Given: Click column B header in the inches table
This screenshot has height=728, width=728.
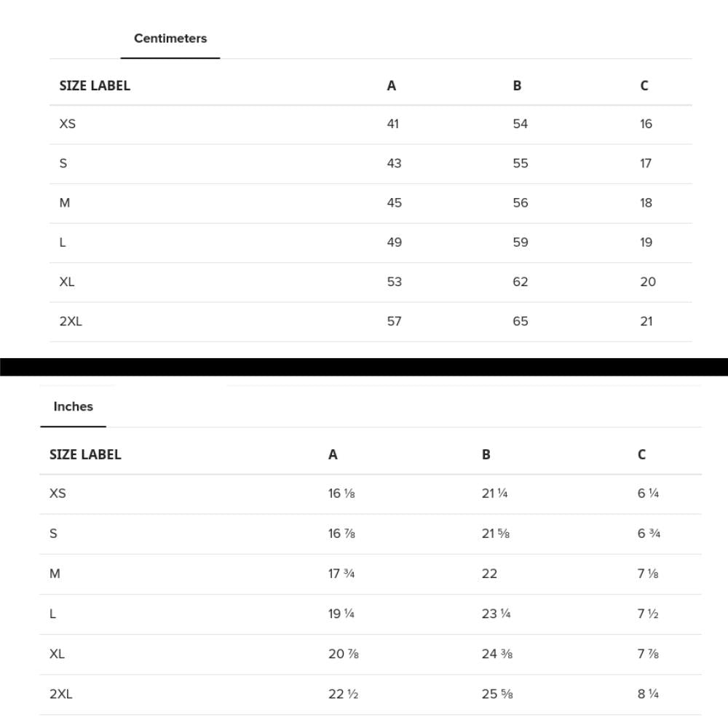Looking at the screenshot, I should [x=486, y=454].
